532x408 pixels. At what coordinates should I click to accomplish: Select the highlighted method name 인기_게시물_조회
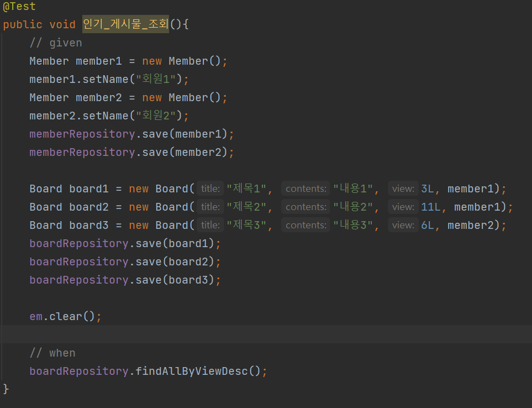pos(125,24)
